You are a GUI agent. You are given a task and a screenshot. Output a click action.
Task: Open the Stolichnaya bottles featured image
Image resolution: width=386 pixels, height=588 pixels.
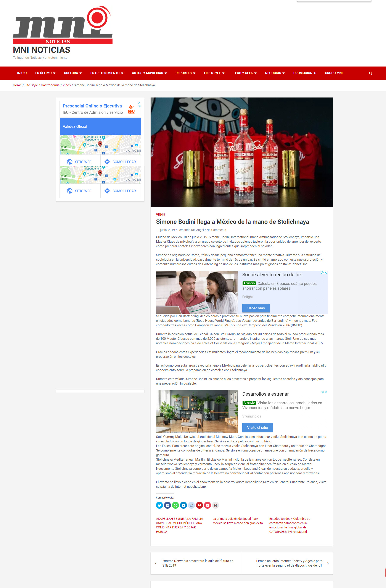click(241, 152)
